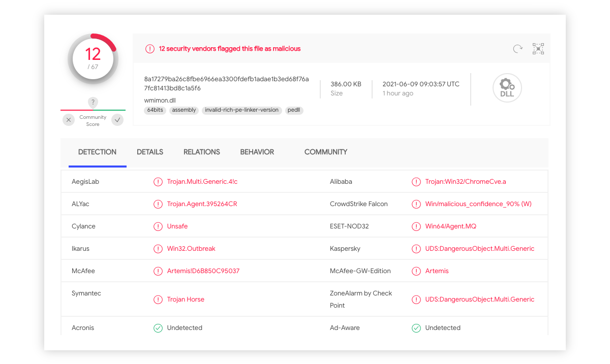610x364 pixels.
Task: Click the '1 hour ago' text
Action: pos(398,93)
